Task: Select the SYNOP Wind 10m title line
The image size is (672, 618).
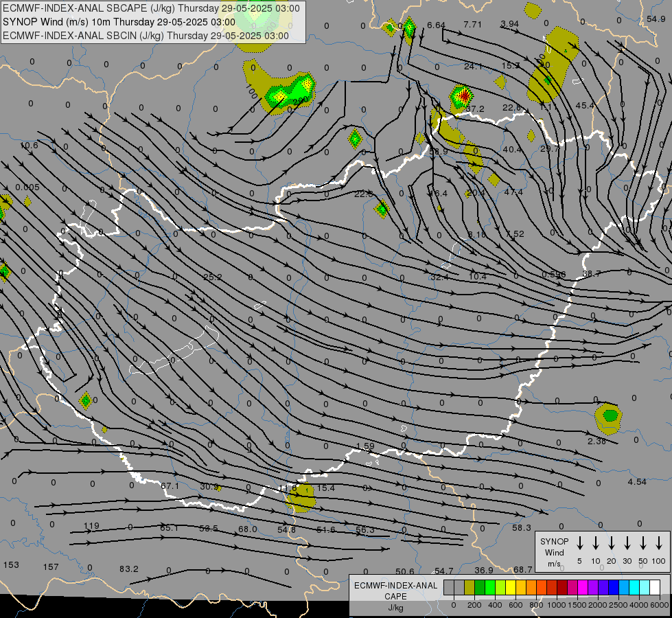Action: (119, 22)
